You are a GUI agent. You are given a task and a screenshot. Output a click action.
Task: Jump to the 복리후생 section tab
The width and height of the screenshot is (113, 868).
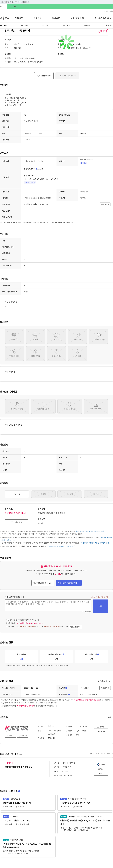click(x=66, y=25)
